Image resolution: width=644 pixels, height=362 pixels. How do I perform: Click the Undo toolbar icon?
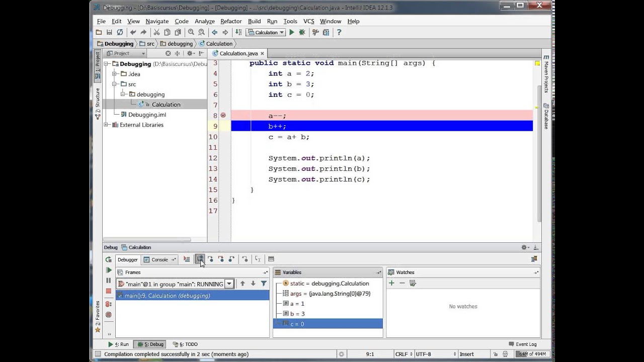(x=133, y=32)
